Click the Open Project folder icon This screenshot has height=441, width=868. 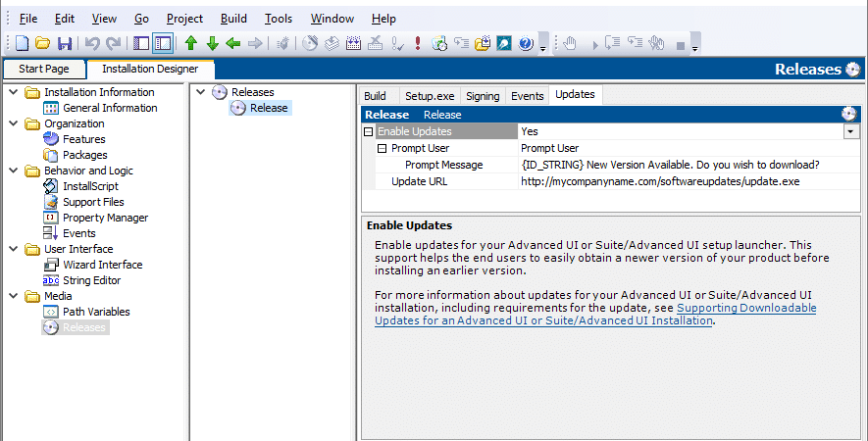[x=42, y=43]
